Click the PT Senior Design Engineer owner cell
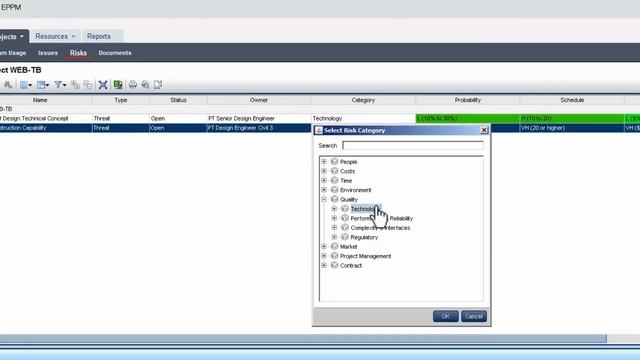This screenshot has height=360, width=640. [259, 118]
